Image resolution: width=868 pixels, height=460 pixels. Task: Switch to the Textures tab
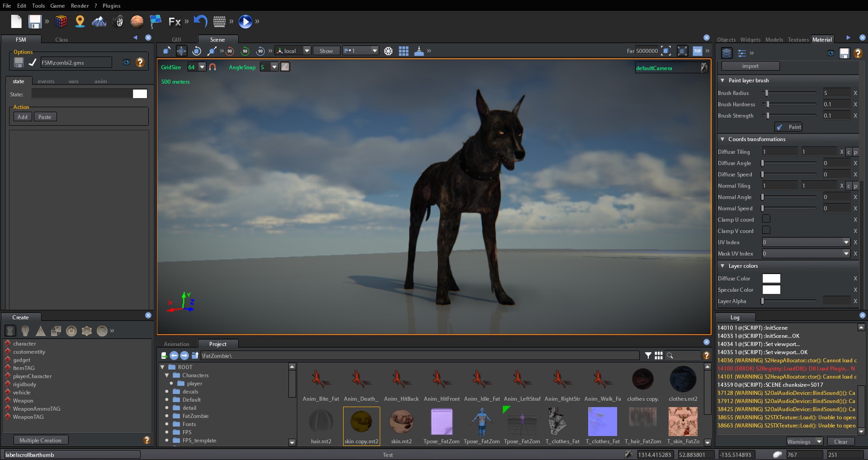pyautogui.click(x=798, y=40)
